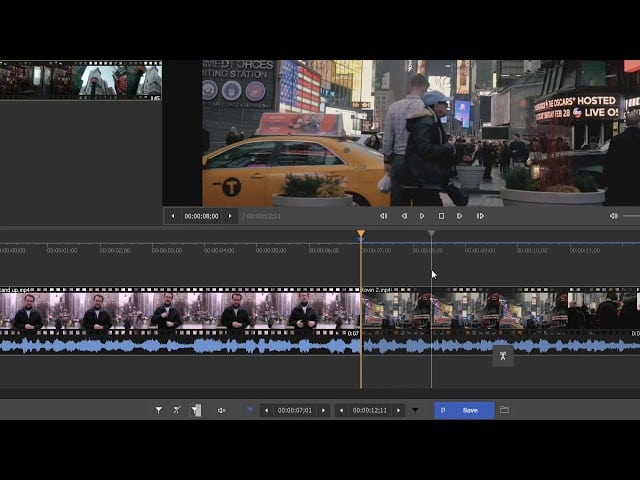Click the preview volume speaker icon
The height and width of the screenshot is (480, 640).
pyautogui.click(x=613, y=216)
